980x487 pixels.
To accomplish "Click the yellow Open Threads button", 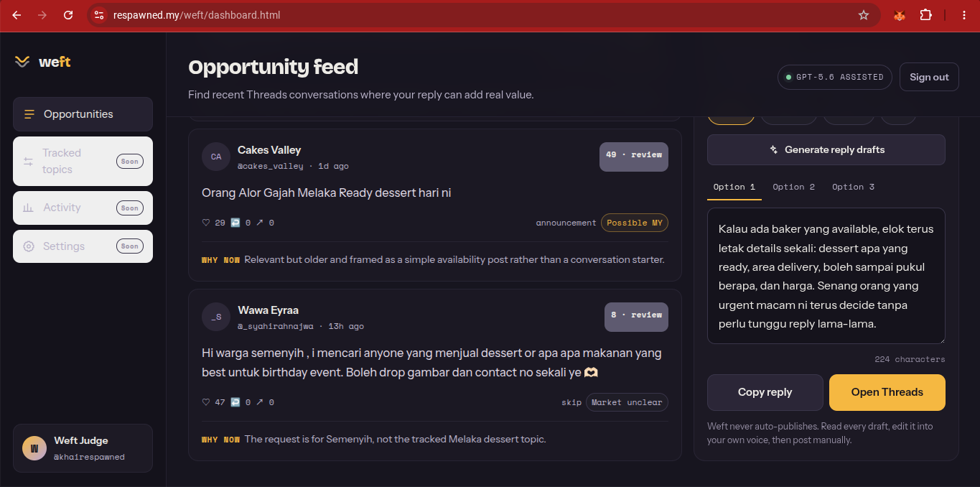I will (x=887, y=392).
